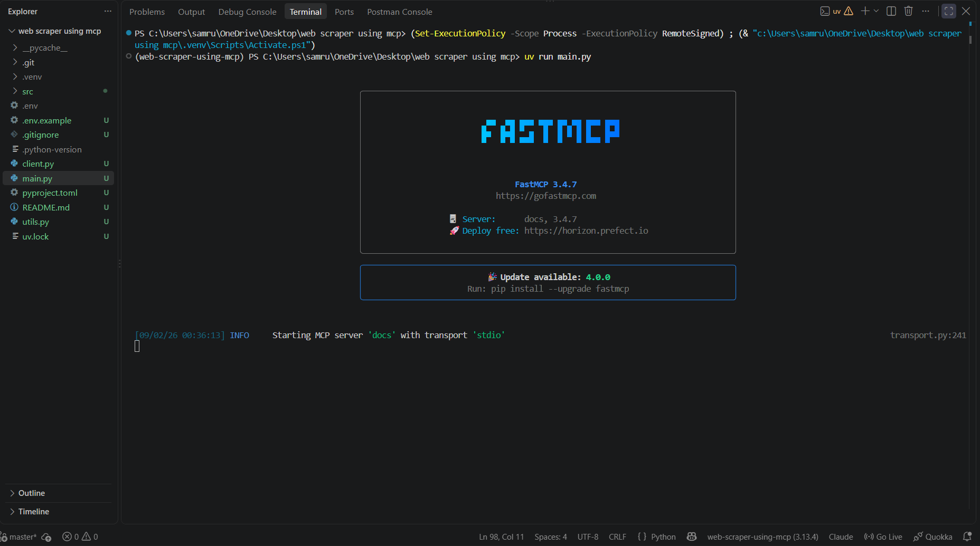The width and height of the screenshot is (980, 546).
Task: Switch to the Output tab
Action: [191, 12]
